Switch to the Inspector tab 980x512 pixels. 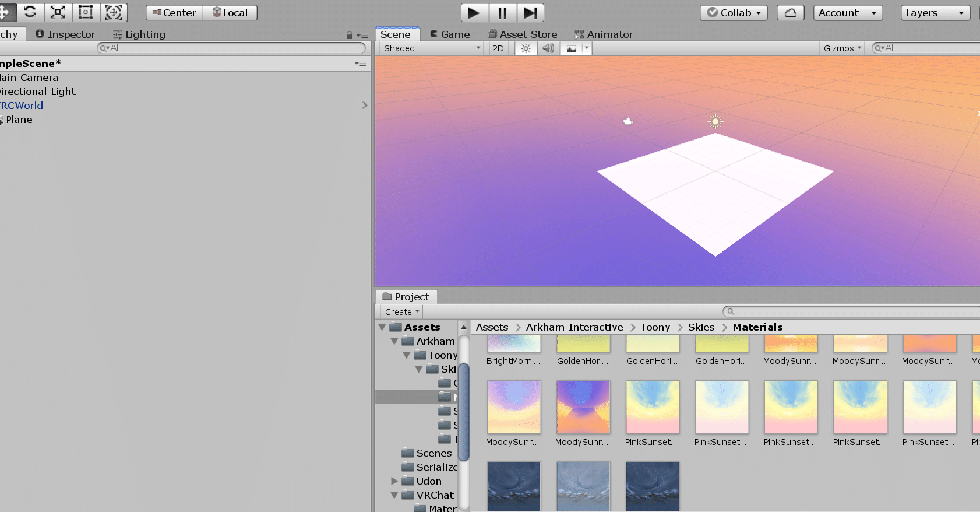tap(65, 34)
